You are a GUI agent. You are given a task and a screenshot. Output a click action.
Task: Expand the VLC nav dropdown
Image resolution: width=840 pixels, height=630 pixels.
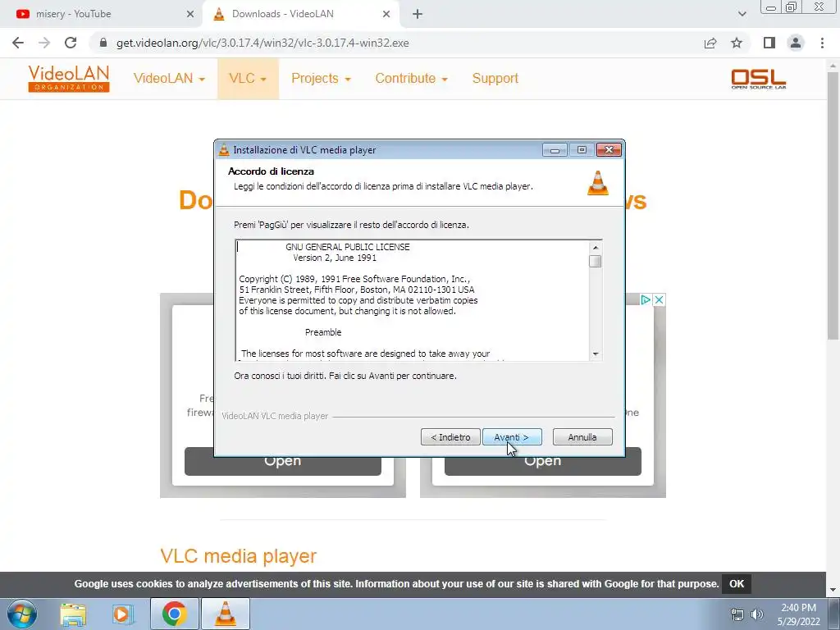[x=248, y=78]
